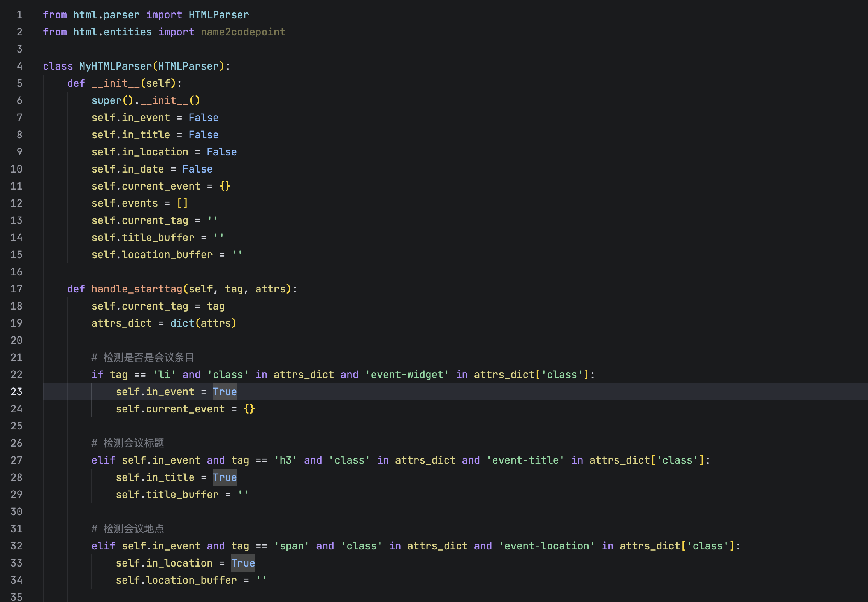The width and height of the screenshot is (868, 602).
Task: Click the __init__ method definition
Action: [116, 83]
